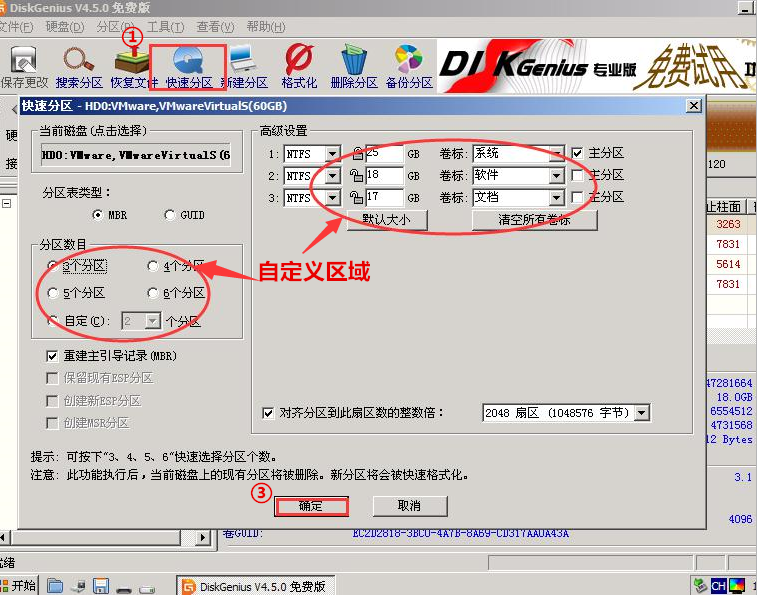Click the network computer icon in taskbar
Image resolution: width=757 pixels, height=595 pixels.
pyautogui.click(x=78, y=586)
